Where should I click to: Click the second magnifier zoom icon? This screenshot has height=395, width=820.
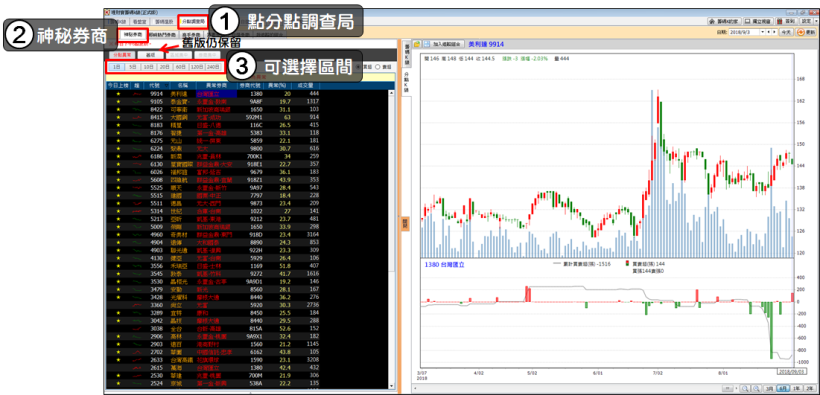(x=756, y=389)
